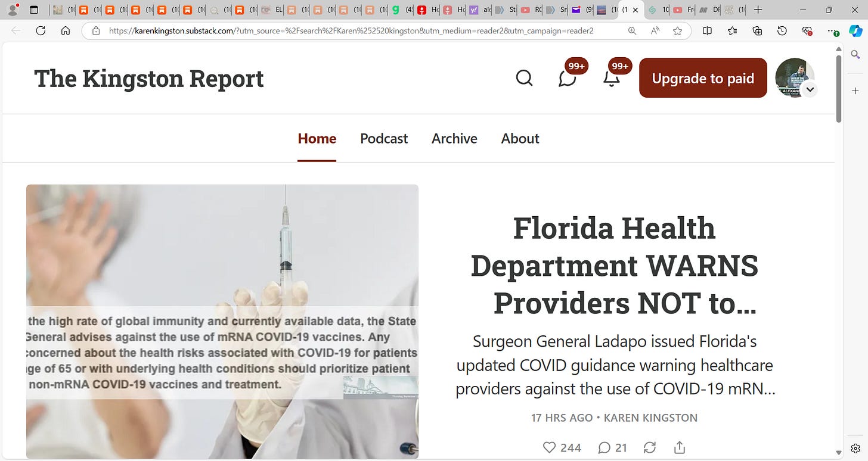Open the Collections button
This screenshot has height=461, width=868.
click(x=757, y=30)
